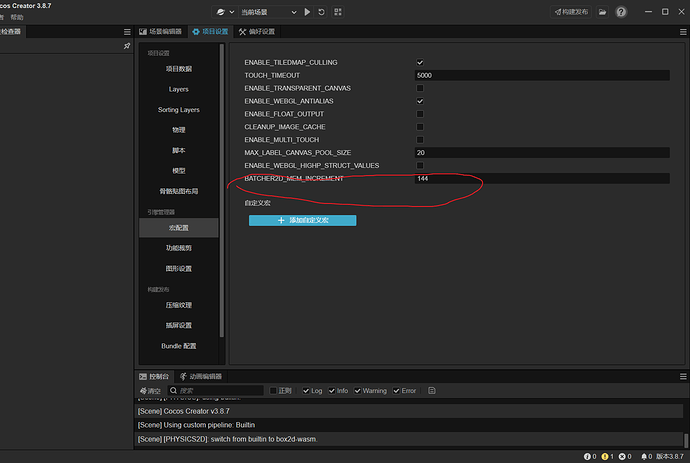
Task: Select Physics in settings sidebar
Action: (179, 130)
